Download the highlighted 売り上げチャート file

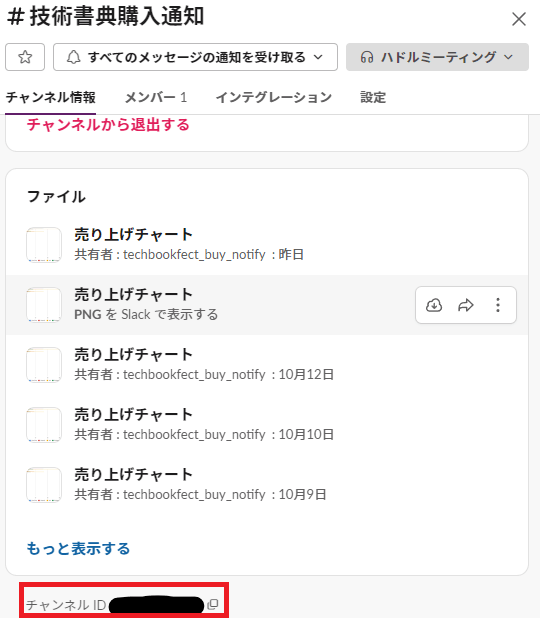pyautogui.click(x=434, y=305)
